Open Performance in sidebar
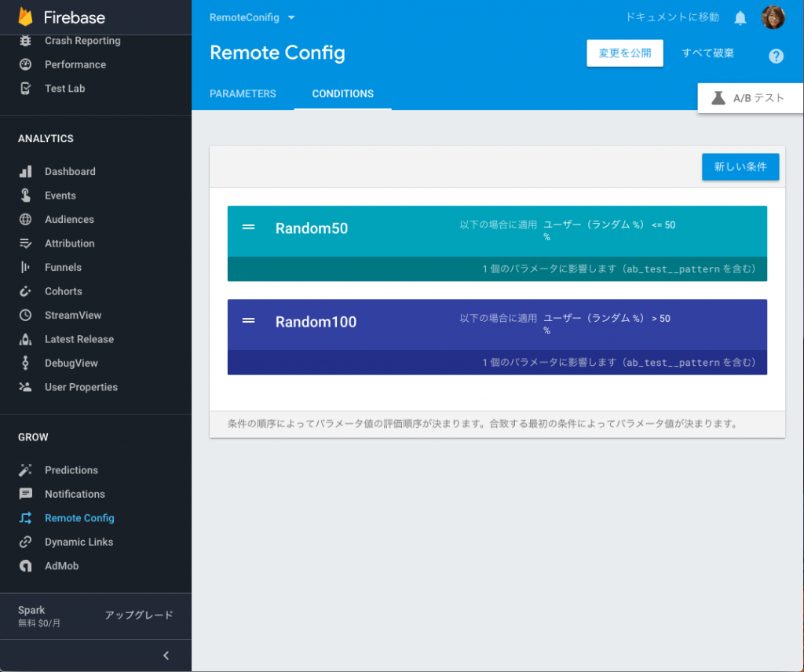804x672 pixels. pos(75,64)
